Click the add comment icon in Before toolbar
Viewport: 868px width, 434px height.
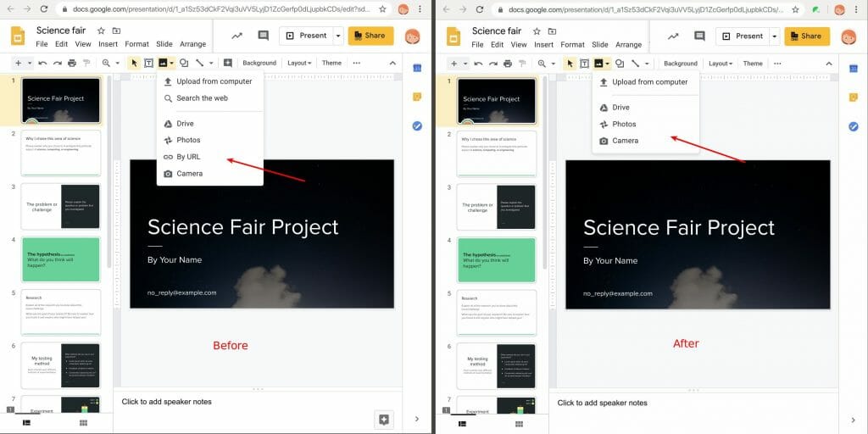click(227, 63)
